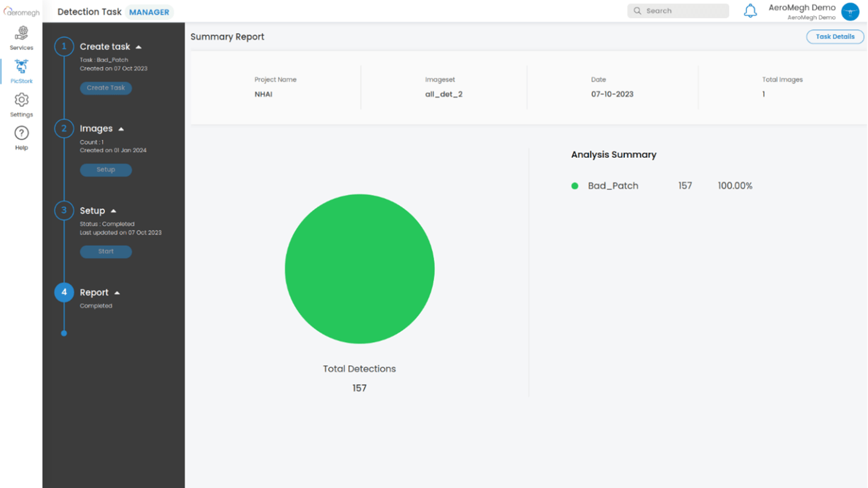Open the notifications bell icon

click(750, 11)
